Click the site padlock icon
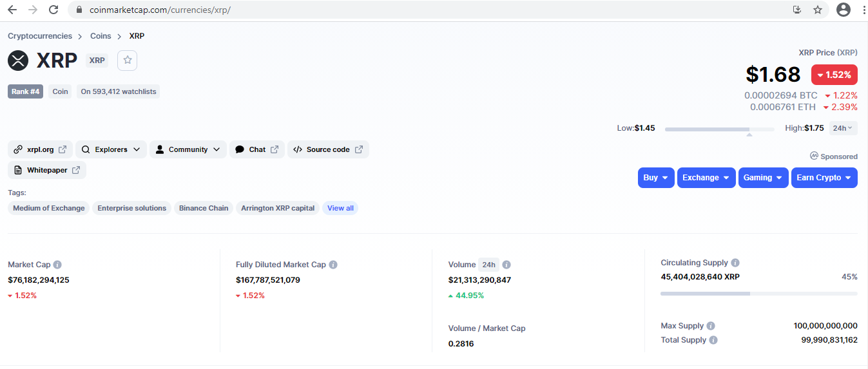The image size is (868, 369). (x=80, y=10)
